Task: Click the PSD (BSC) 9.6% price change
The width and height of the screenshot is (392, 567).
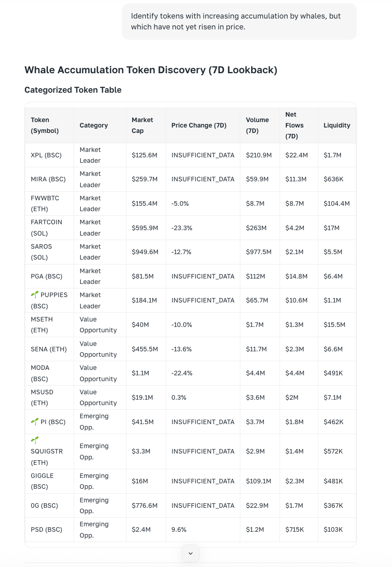Action: pos(179,529)
